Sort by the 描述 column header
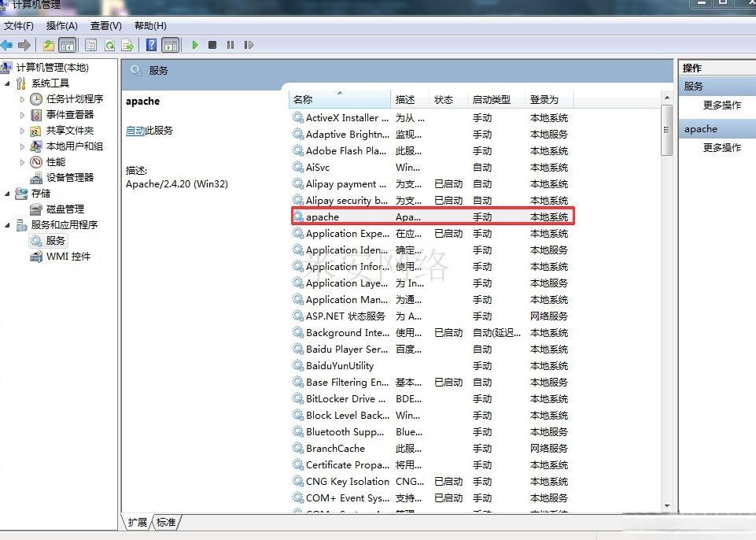The height and width of the screenshot is (540, 756). (409, 99)
